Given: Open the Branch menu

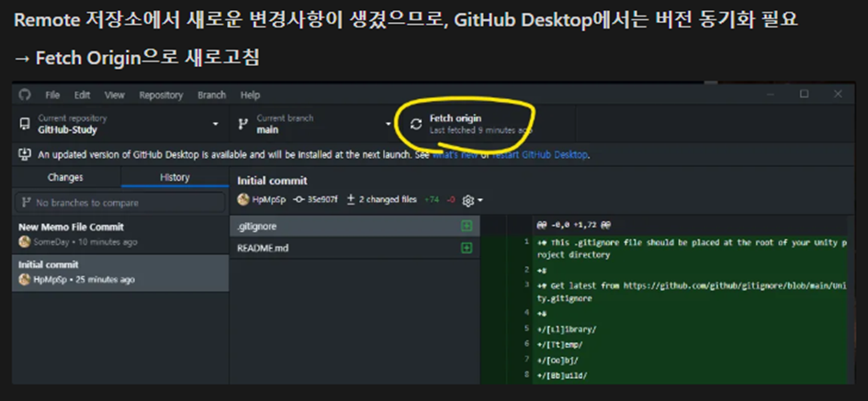Looking at the screenshot, I should tap(211, 95).
